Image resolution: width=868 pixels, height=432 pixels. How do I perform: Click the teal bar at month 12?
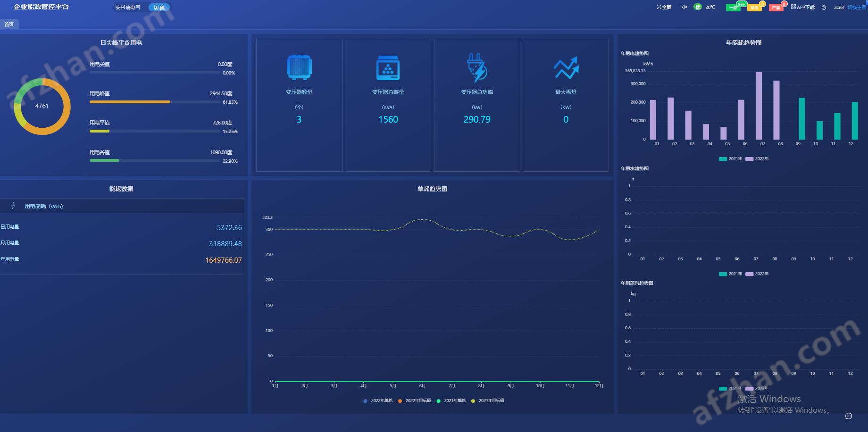pos(855,121)
